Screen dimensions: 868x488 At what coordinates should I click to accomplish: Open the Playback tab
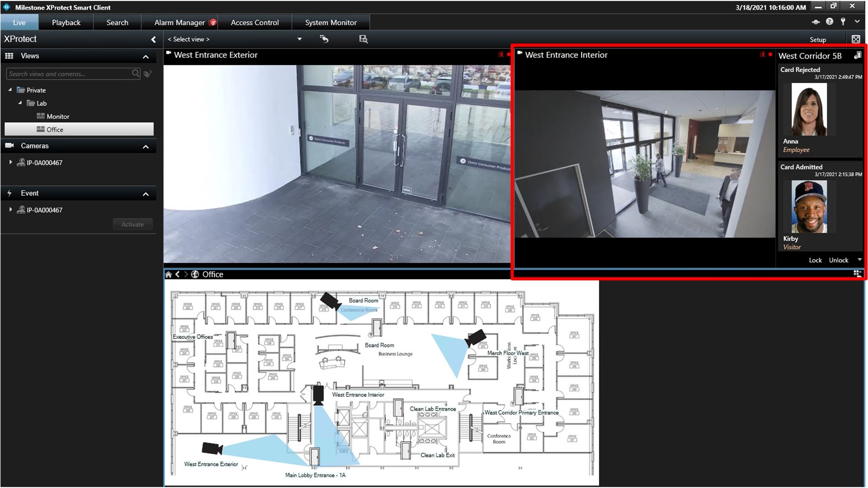coord(66,23)
